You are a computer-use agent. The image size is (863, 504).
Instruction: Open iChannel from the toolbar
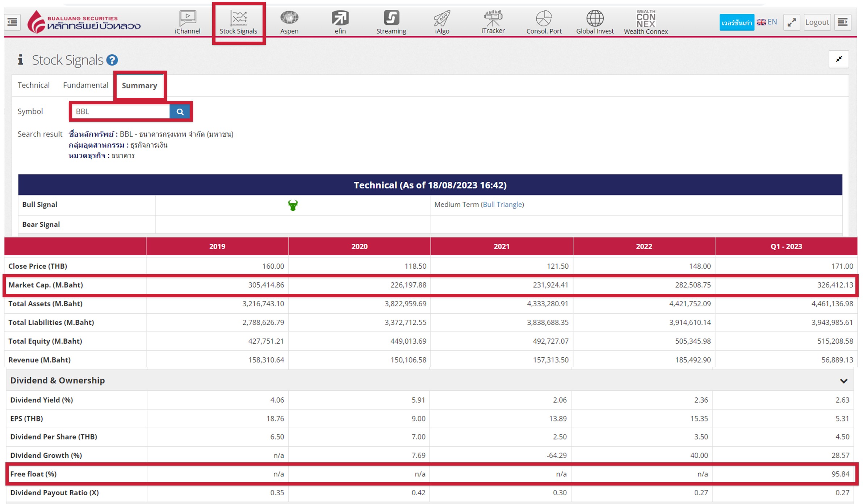187,22
